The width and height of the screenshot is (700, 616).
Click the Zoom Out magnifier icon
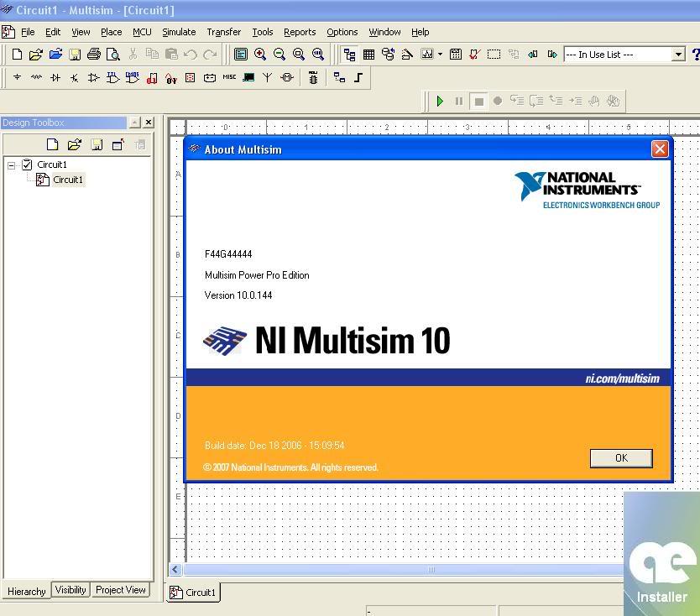coord(279,55)
